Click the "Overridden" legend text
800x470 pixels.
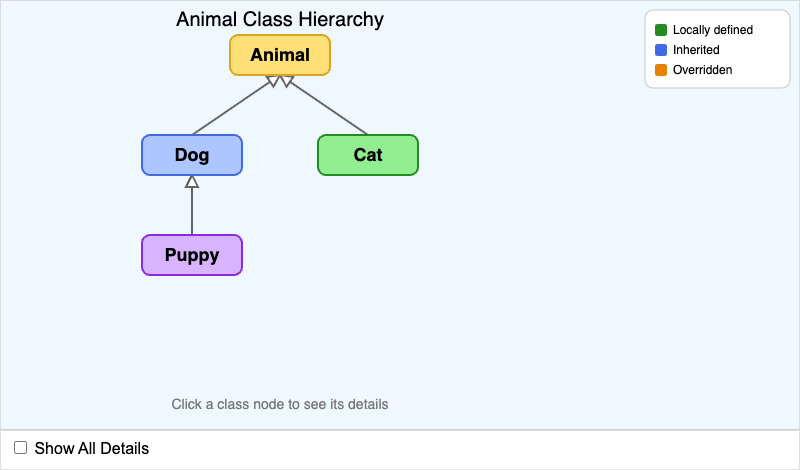pos(702,70)
